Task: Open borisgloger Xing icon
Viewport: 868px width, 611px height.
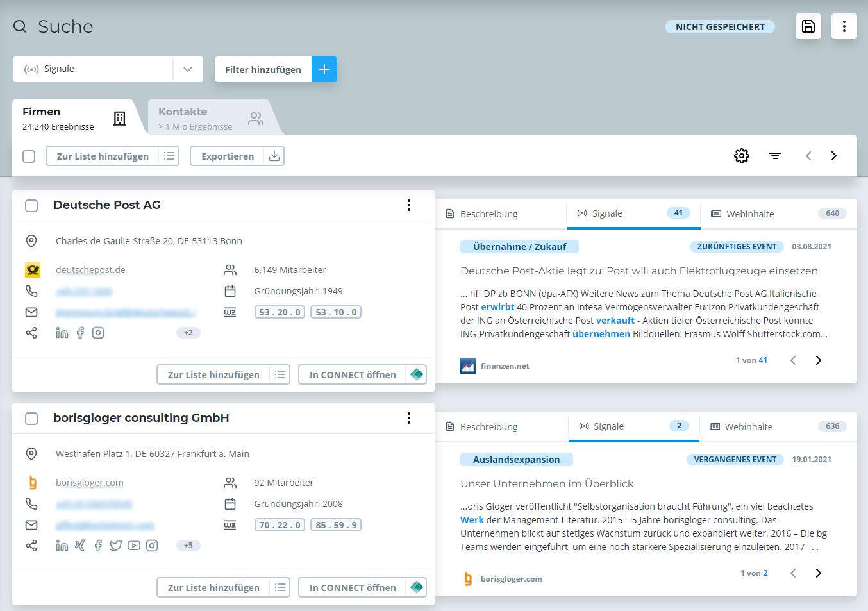Action: tap(80, 546)
